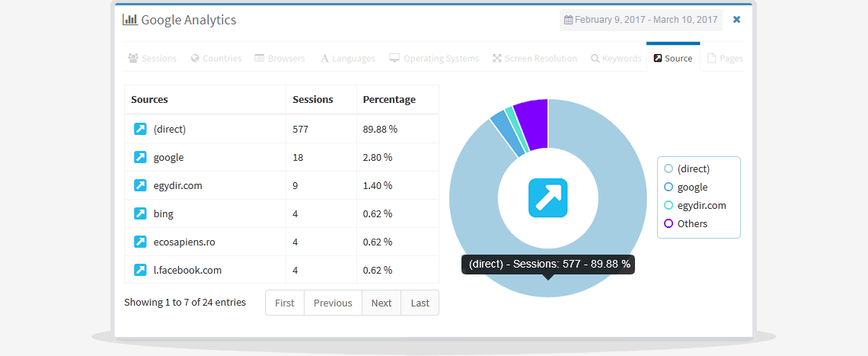Click the letter A icon on Languages tab

tap(325, 58)
